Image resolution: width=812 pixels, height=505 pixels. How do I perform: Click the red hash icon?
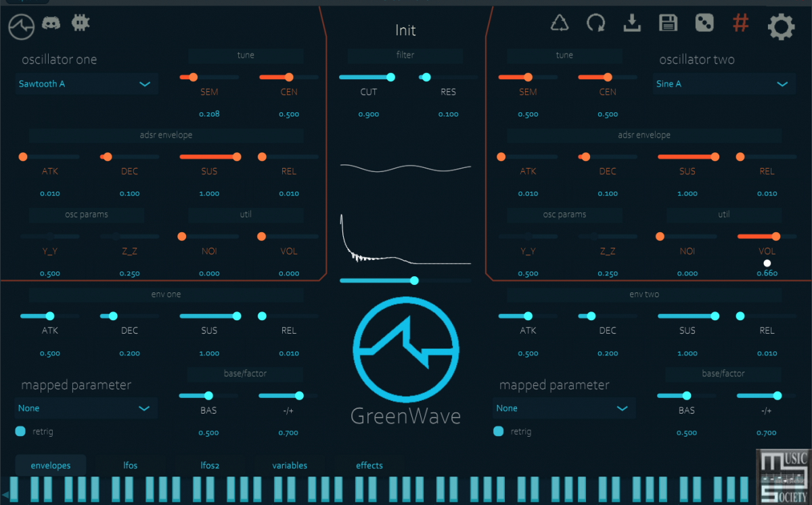click(x=741, y=24)
